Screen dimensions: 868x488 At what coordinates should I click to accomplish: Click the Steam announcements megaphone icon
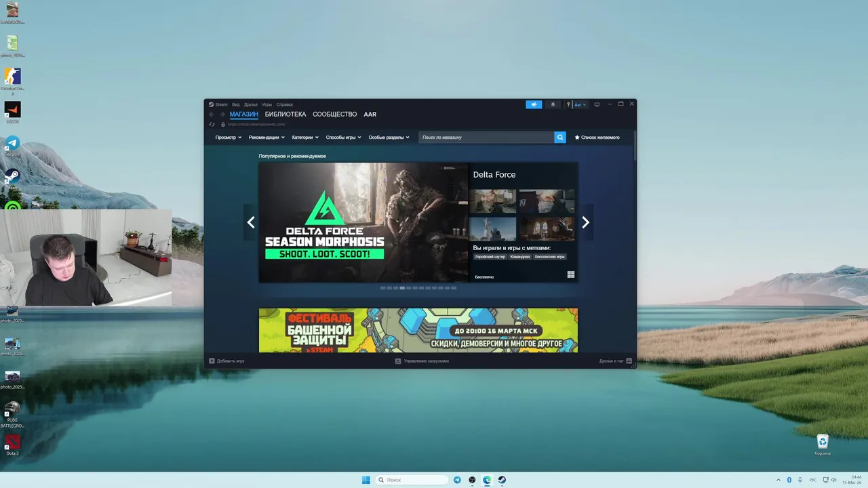534,104
